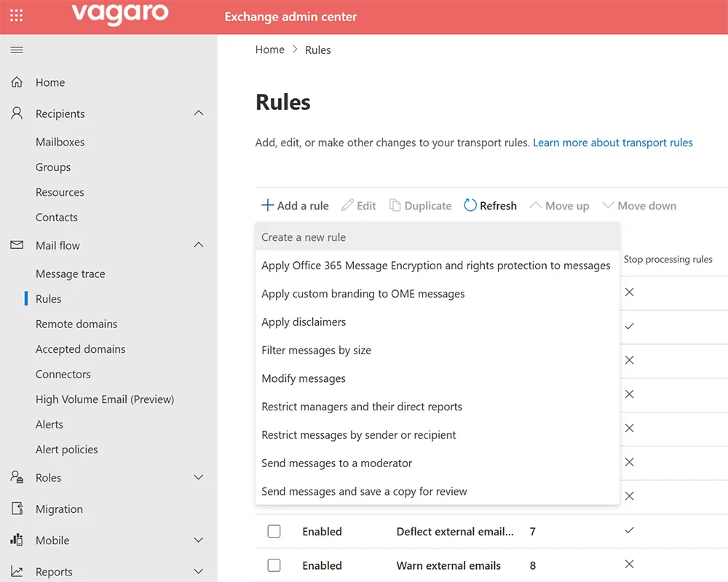The height and width of the screenshot is (582, 728).
Task: Collapse the Mail flow section
Action: [198, 245]
